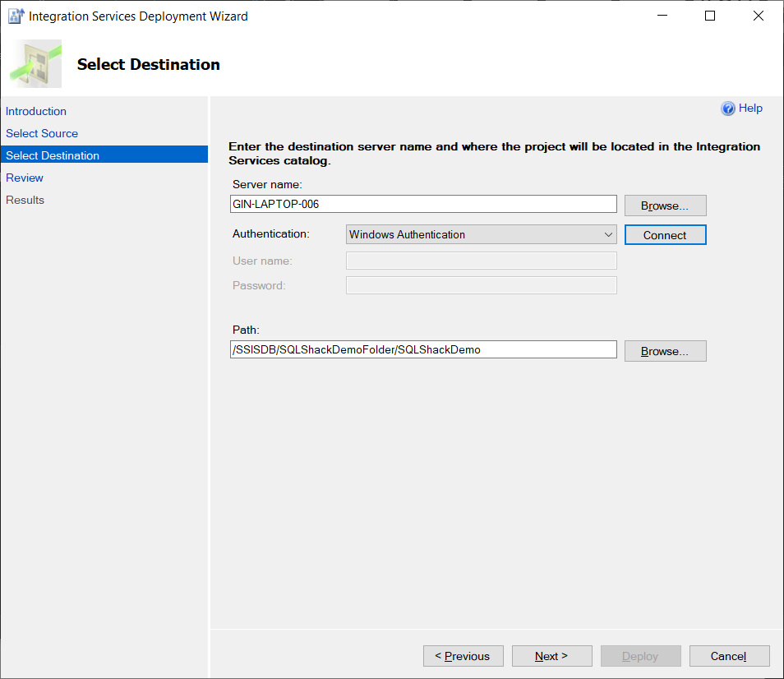Screen dimensions: 784x679
Task: Select the Select Destination step
Action: 104,155
